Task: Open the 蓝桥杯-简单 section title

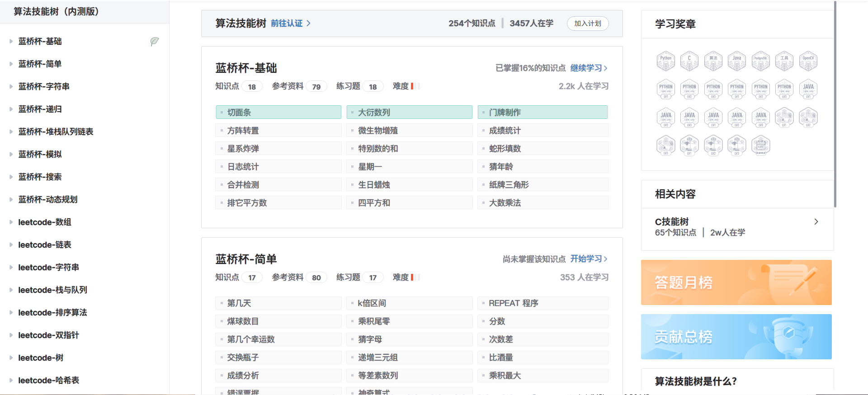Action: coord(246,259)
